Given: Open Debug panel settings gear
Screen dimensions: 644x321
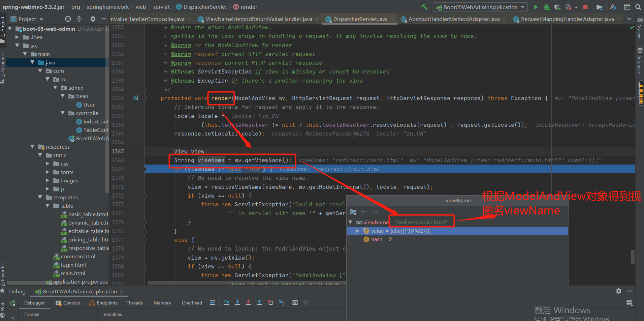Looking at the screenshot, I should pyautogui.click(x=619, y=291).
